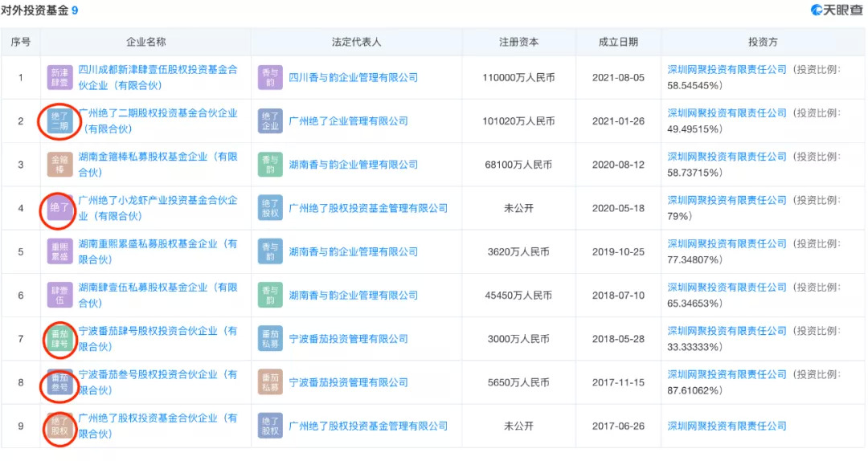Click the 番茄叁号 badge icon
This screenshot has width=868, height=461.
[60, 382]
